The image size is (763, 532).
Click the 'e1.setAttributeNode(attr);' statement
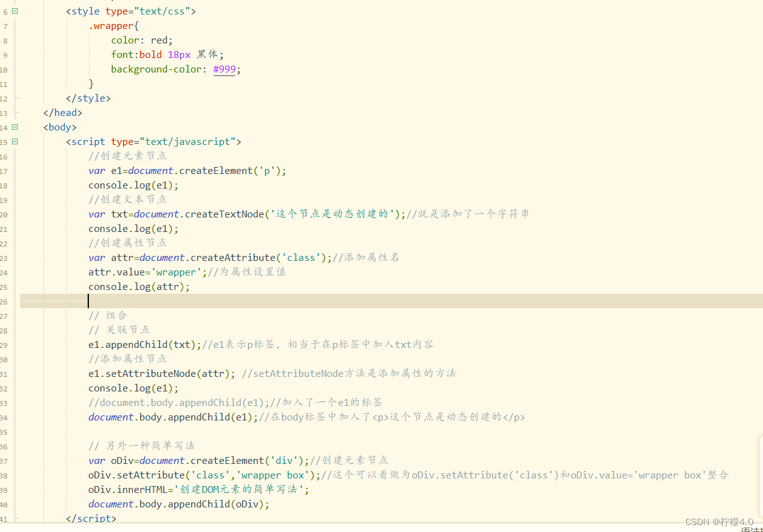(162, 373)
